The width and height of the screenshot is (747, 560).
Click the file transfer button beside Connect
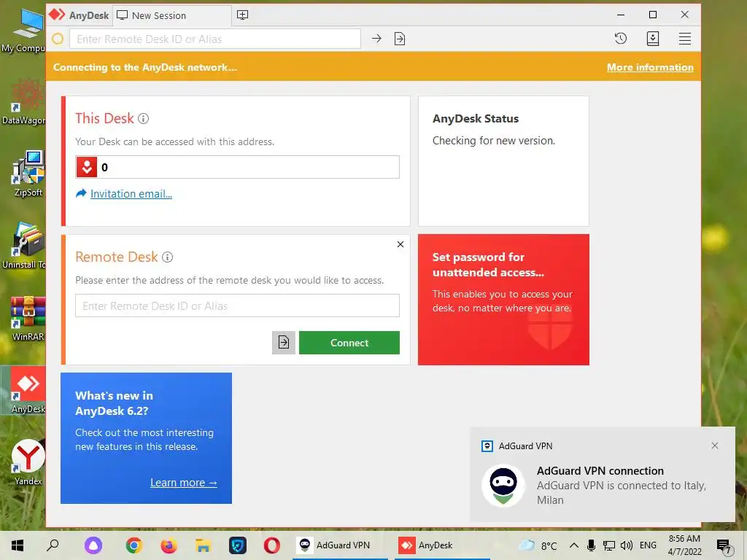click(284, 343)
